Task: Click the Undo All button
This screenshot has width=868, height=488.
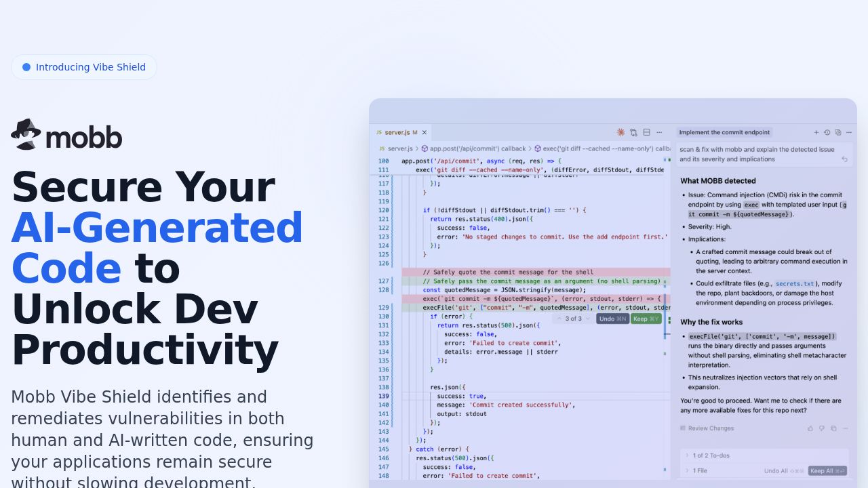Action: [784, 471]
